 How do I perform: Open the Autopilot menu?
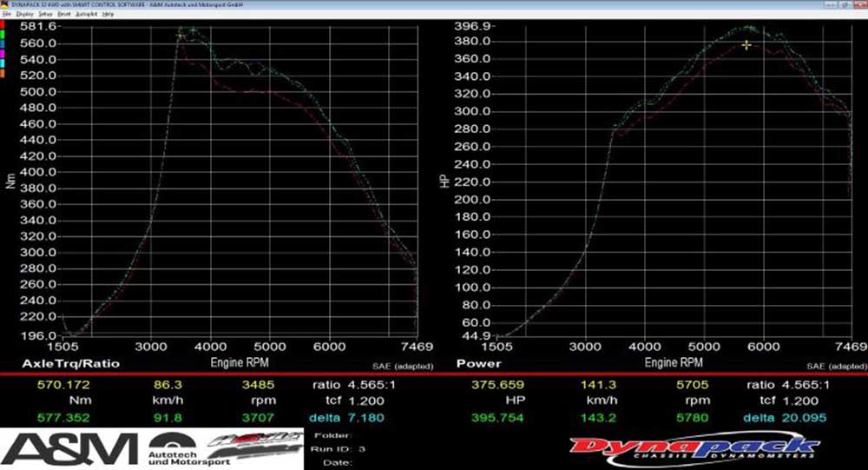coord(86,15)
